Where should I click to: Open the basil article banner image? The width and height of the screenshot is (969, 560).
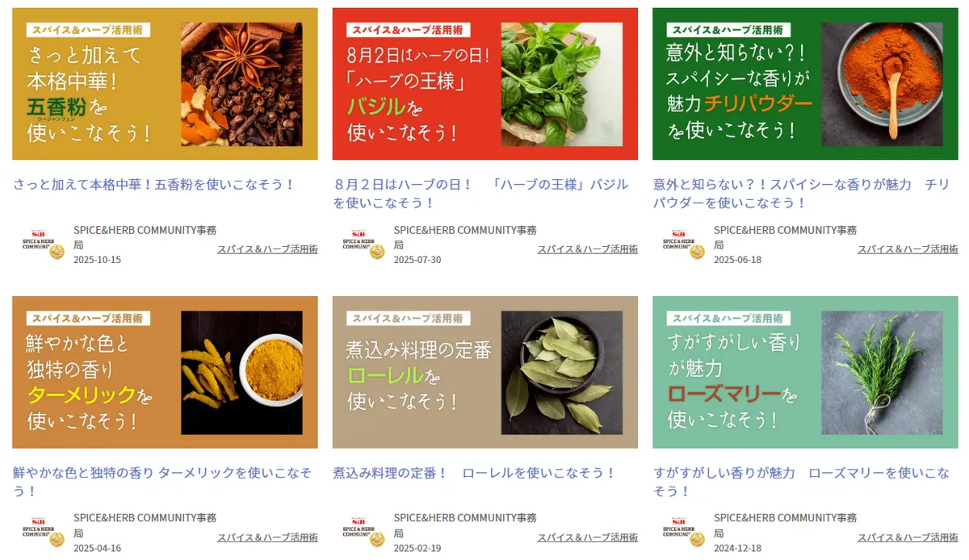pos(485,84)
